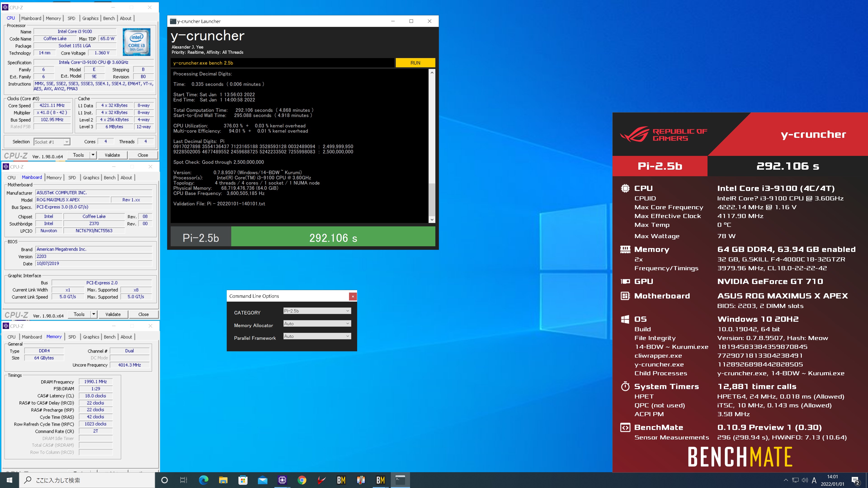This screenshot has width=868, height=488.
Task: Open the Memory Allocator dropdown
Action: pyautogui.click(x=317, y=324)
